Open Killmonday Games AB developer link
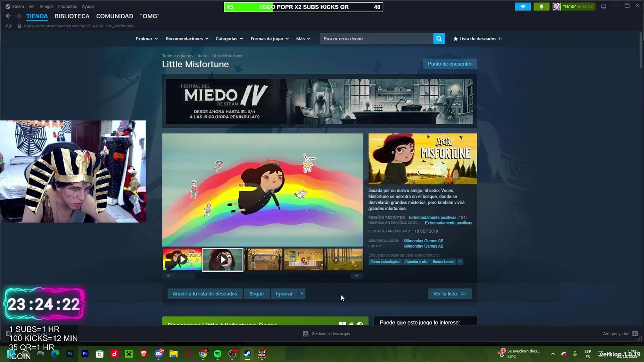 pyautogui.click(x=423, y=241)
